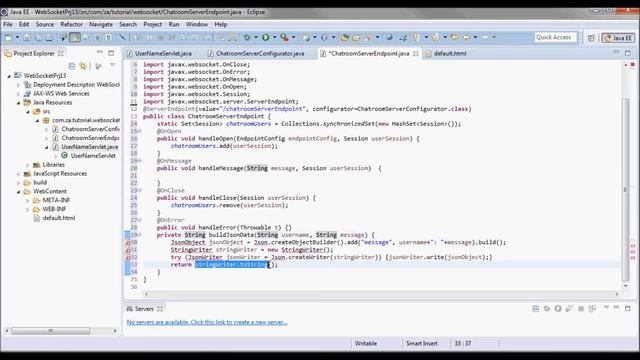Click the green Run button in toolbar
Screen dimensions: 640x360
(266, 38)
